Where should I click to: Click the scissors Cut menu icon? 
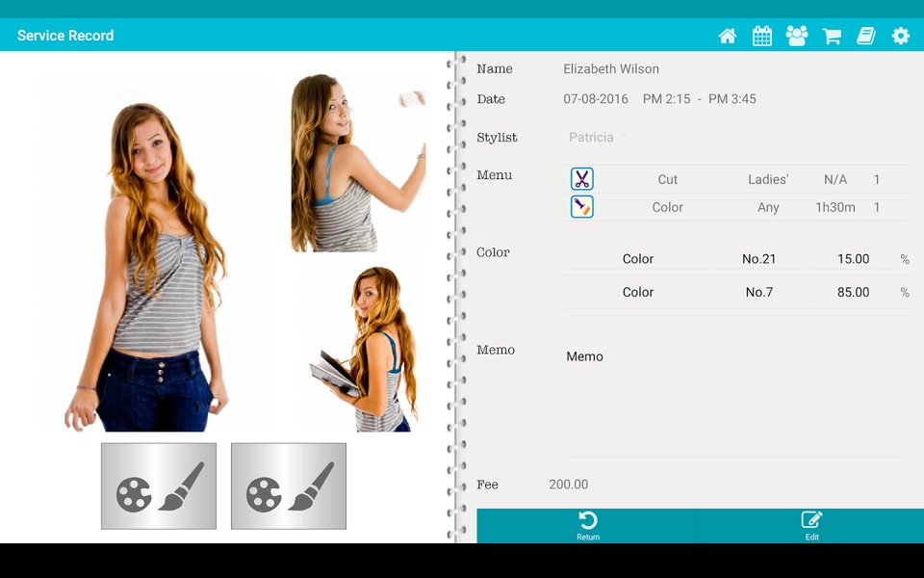click(x=582, y=179)
